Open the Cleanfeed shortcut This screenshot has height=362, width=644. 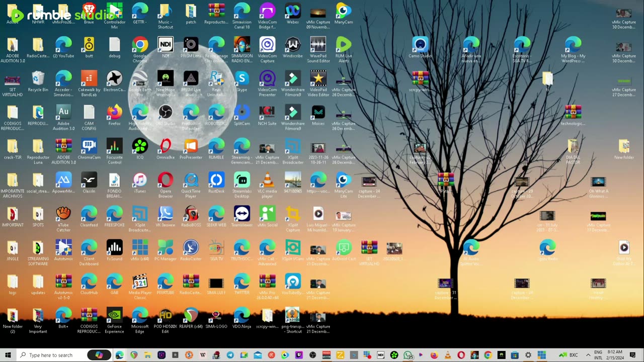(89, 216)
